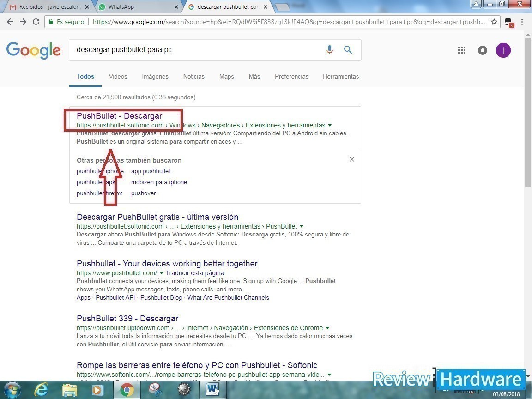Image resolution: width=532 pixels, height=399 pixels.
Task: Expand the 'Descargar PushBullet gratis' URL arrow
Action: coord(302,227)
